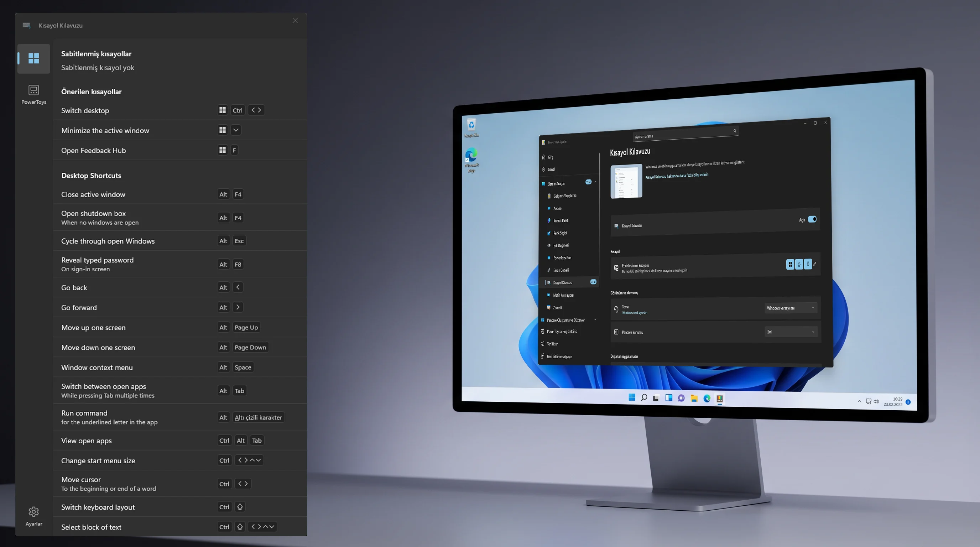Click the Shortcut Guide preview thumbnail in settings
The width and height of the screenshot is (980, 547).
626,181
